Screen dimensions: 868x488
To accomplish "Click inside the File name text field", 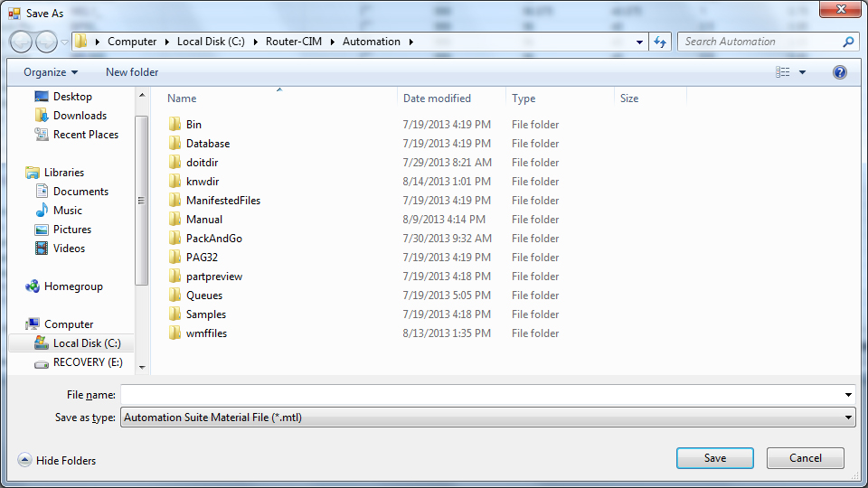I will [479, 395].
